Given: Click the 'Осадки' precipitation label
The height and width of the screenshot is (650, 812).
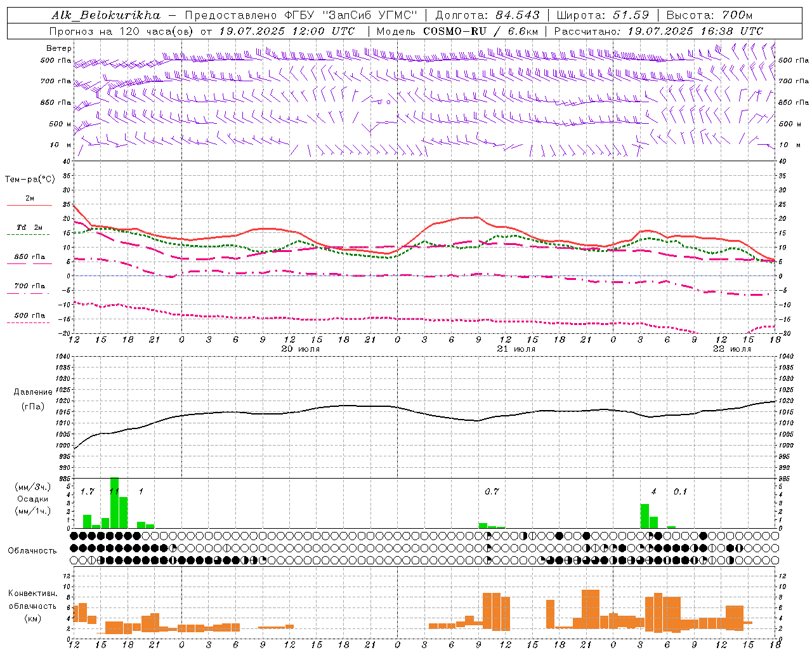Looking at the screenshot, I should [33, 499].
